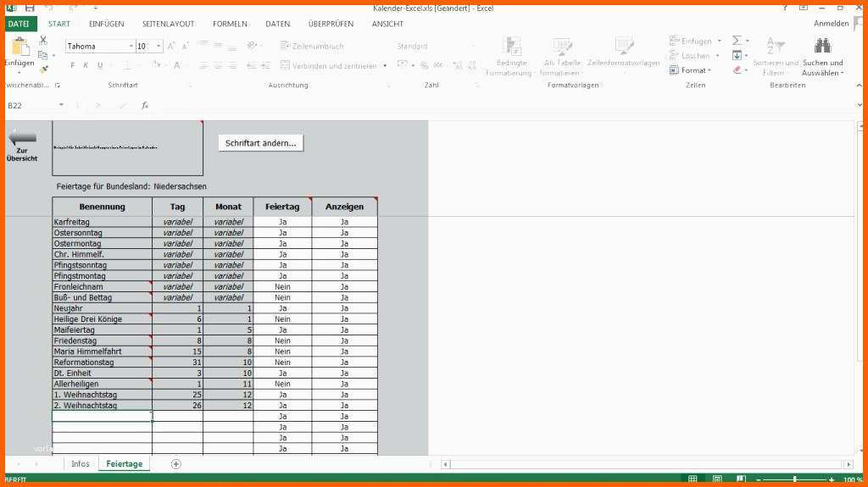
Task: Toggle underline U formatting
Action: pos(100,65)
